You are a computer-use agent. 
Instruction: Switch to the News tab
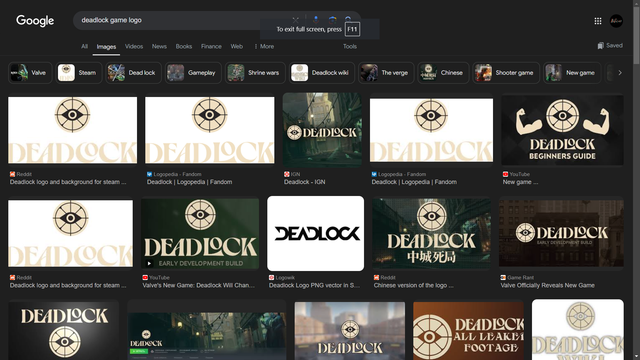click(x=159, y=47)
